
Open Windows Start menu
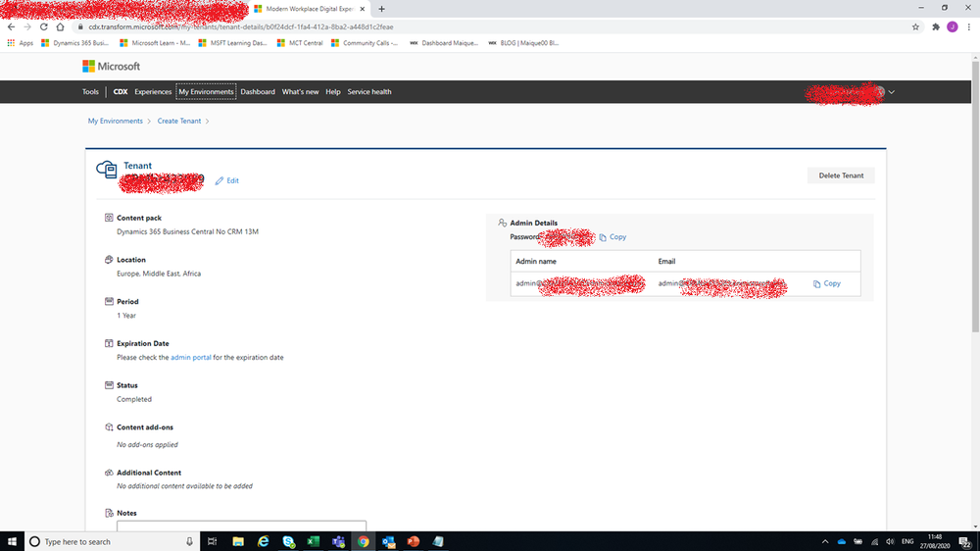click(x=12, y=541)
